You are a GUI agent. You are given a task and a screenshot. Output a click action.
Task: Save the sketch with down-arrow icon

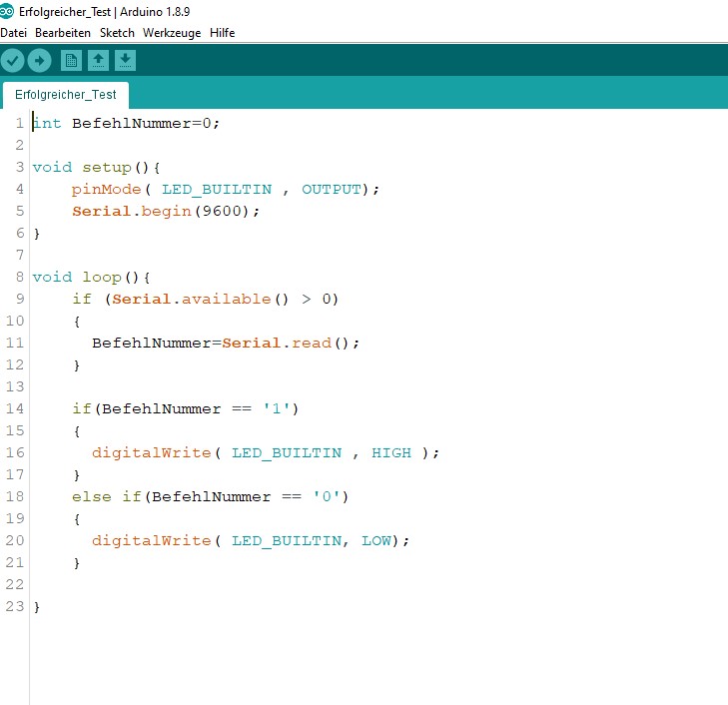126,60
